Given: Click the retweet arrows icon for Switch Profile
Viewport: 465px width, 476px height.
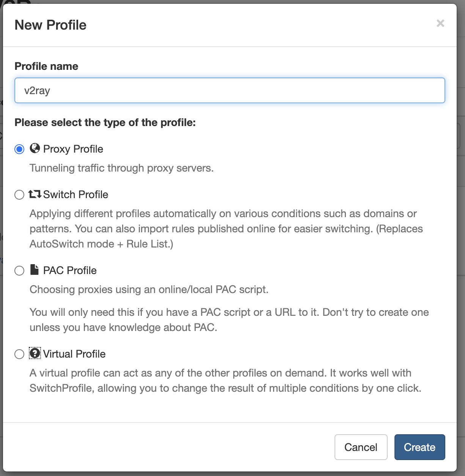Looking at the screenshot, I should [35, 194].
